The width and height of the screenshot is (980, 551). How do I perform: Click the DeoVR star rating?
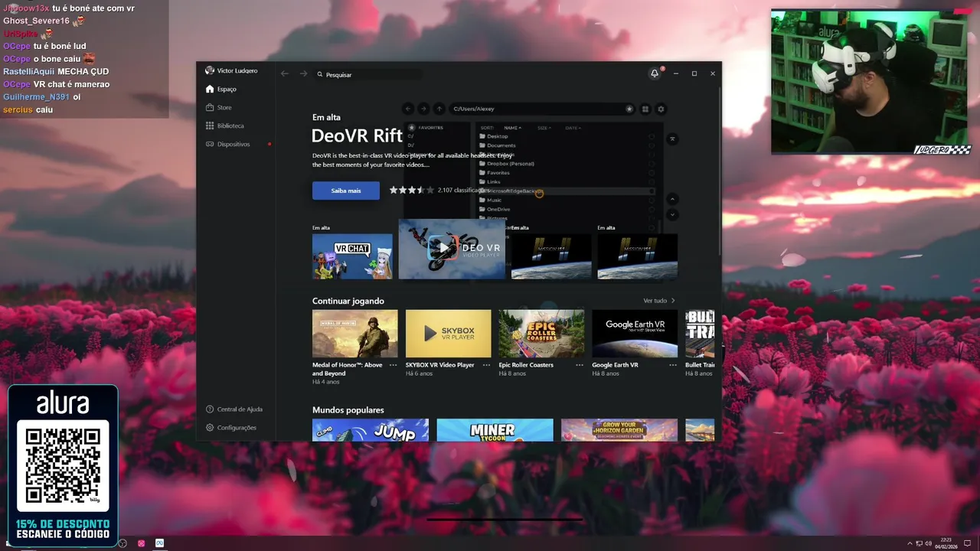pos(411,190)
